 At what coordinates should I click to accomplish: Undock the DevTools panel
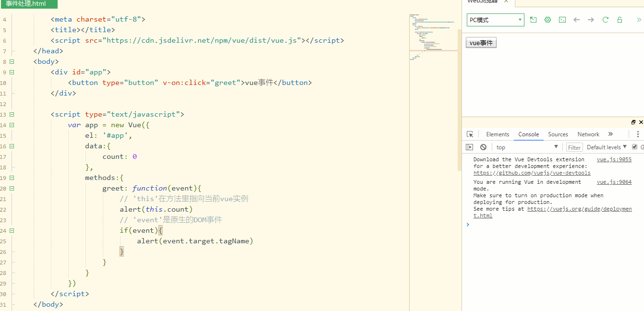633,122
